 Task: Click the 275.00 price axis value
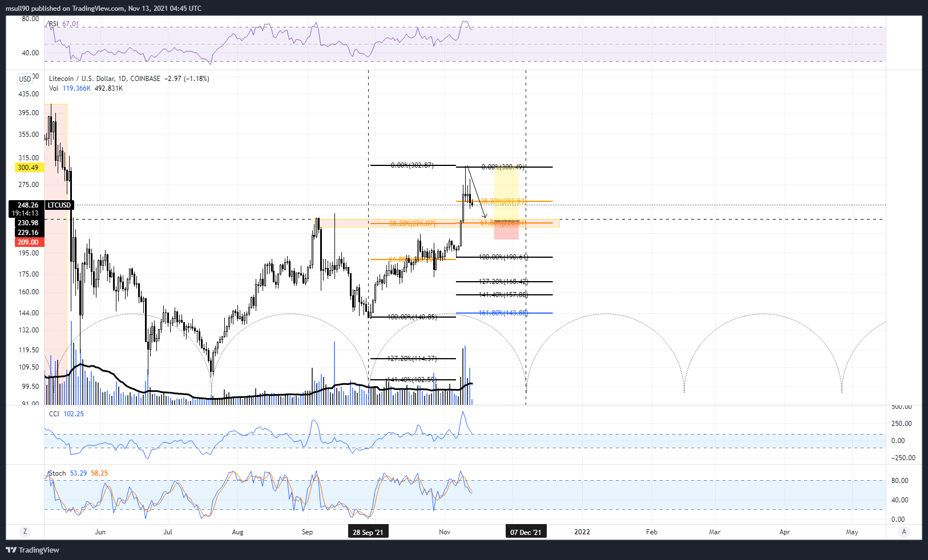pyautogui.click(x=29, y=185)
